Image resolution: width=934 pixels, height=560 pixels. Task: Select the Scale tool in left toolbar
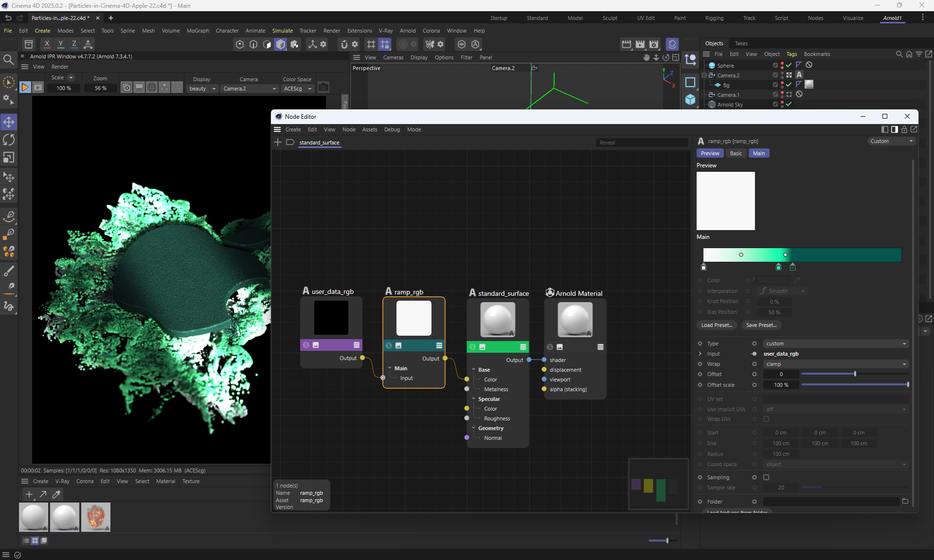point(9,158)
